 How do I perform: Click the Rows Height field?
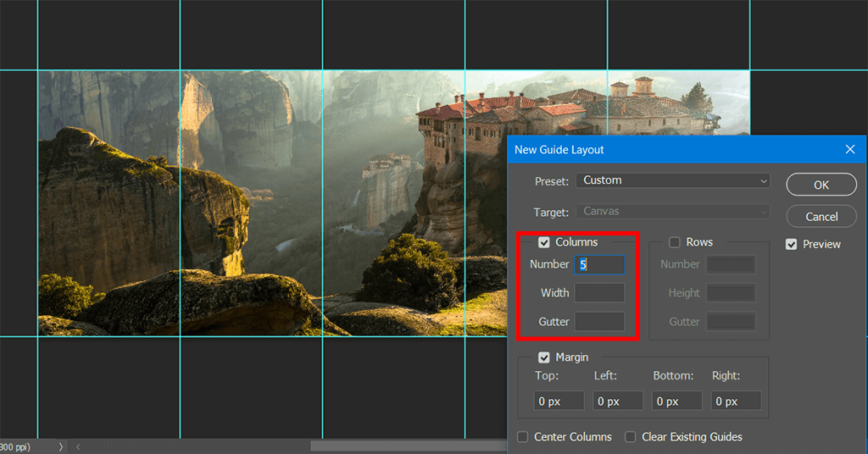[731, 293]
